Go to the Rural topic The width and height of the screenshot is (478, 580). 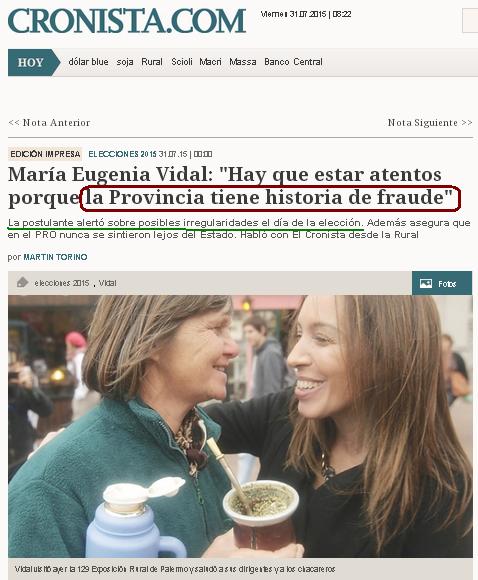coord(152,62)
